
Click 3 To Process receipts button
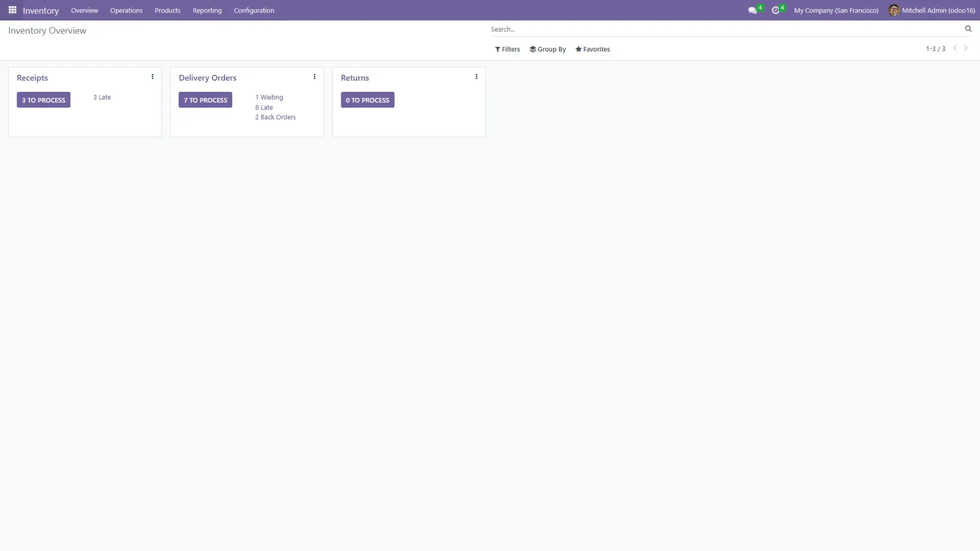point(43,100)
